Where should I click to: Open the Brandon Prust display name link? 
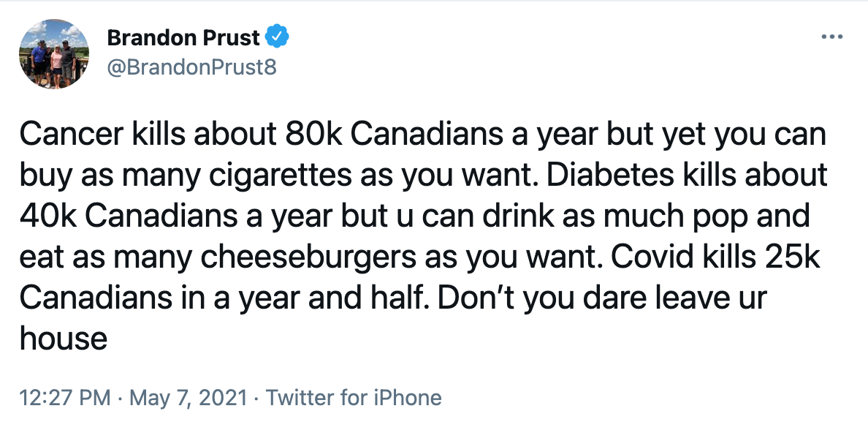coord(183,38)
